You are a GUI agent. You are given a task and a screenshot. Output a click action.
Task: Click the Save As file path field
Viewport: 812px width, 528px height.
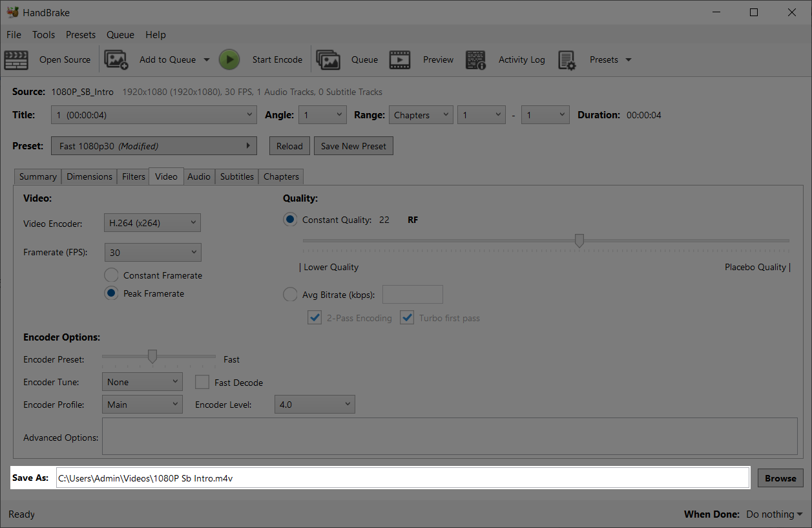402,478
